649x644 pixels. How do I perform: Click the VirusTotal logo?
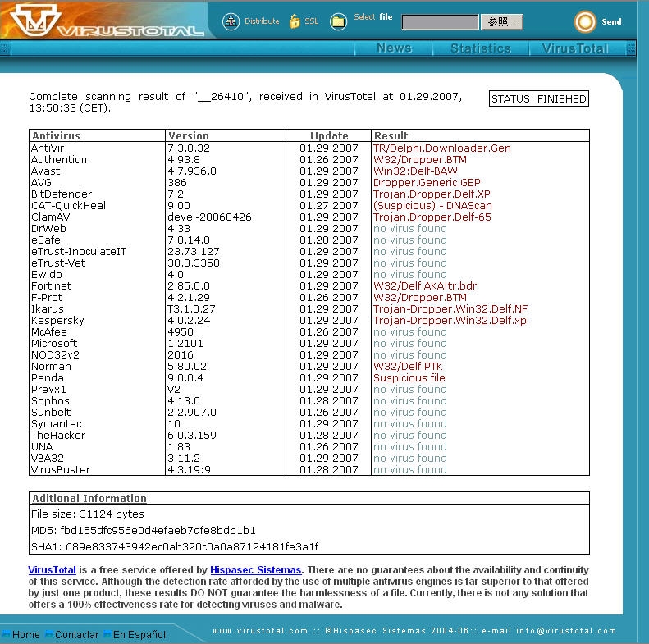click(106, 21)
